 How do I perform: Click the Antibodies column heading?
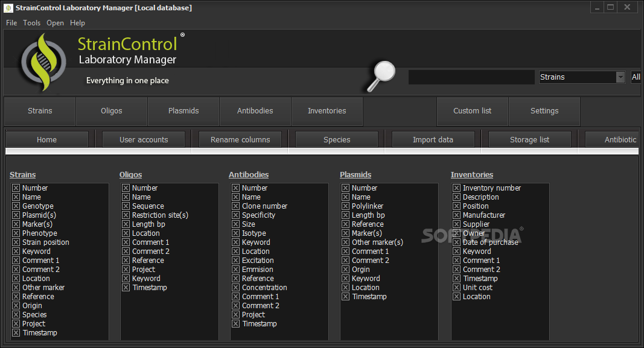[x=249, y=175]
